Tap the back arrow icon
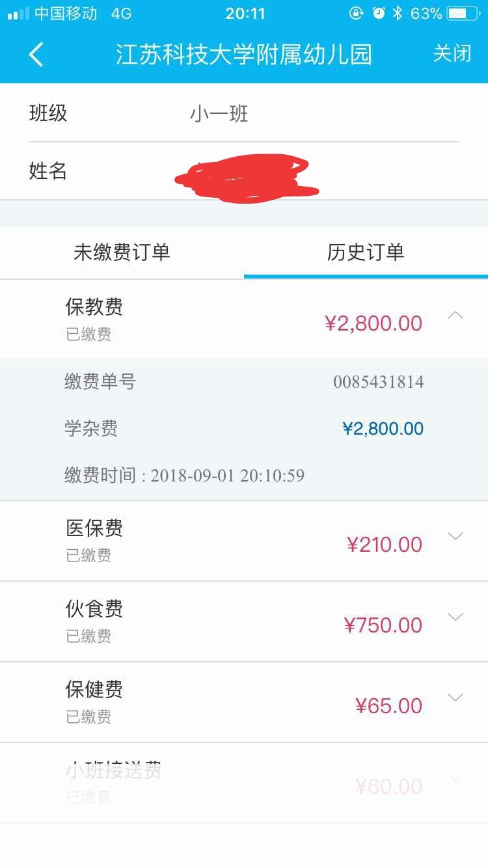 coord(36,54)
